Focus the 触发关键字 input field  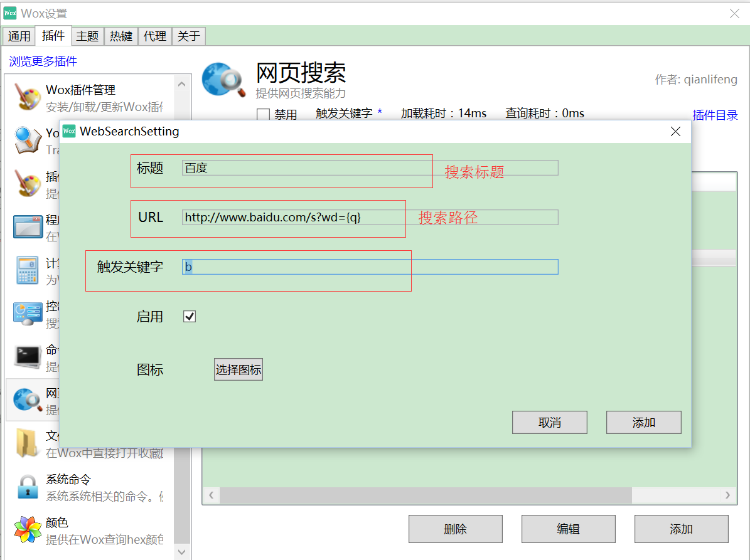[x=370, y=267]
